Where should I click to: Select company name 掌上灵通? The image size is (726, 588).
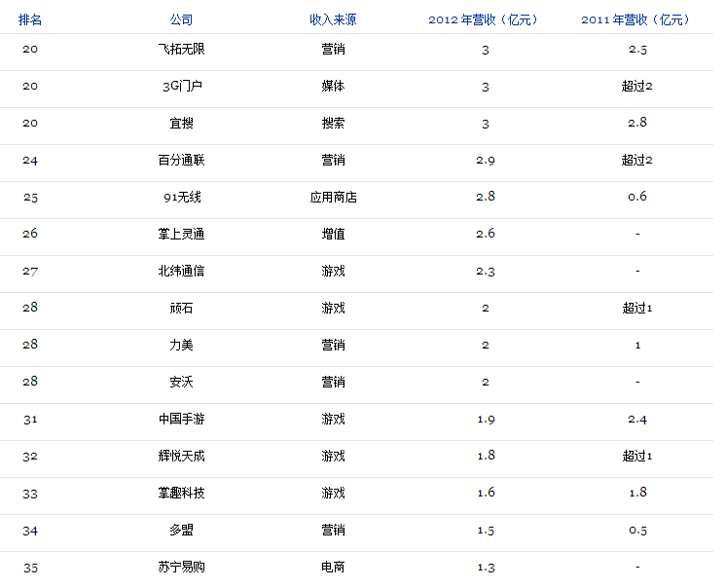pos(181,234)
